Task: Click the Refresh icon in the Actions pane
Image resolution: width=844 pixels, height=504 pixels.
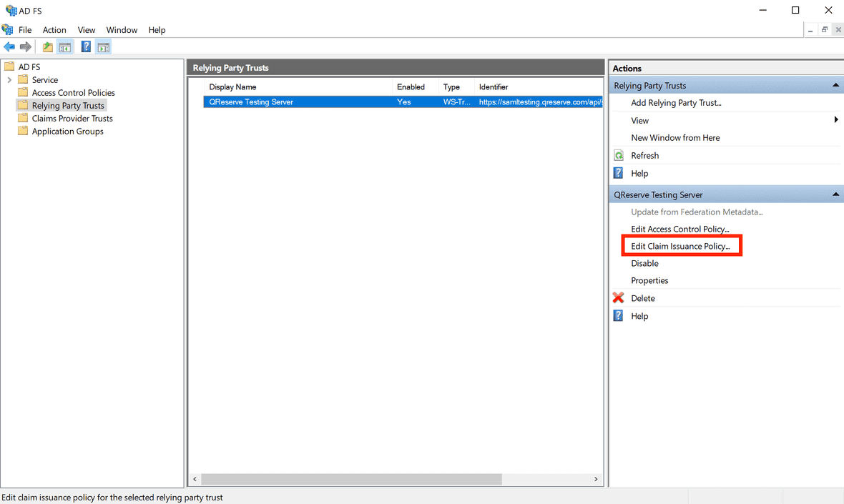Action: click(x=618, y=155)
